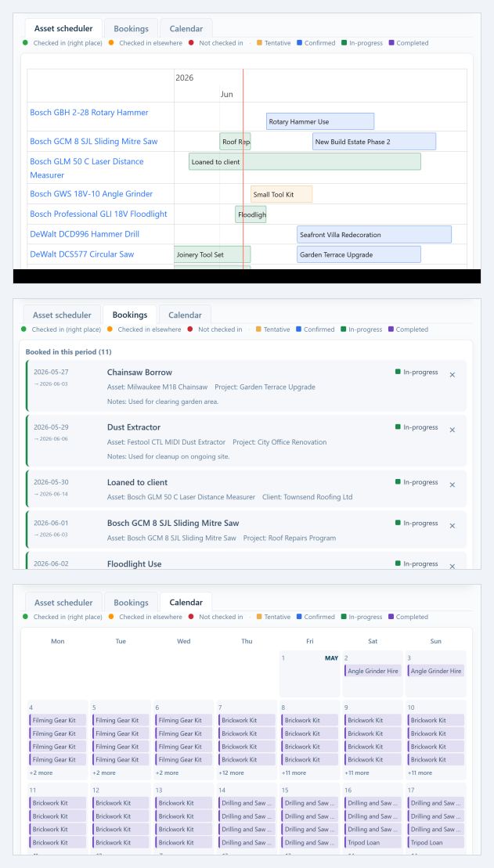This screenshot has width=494, height=868.
Task: Open the Dust Extractor booking title
Action: coord(133,427)
